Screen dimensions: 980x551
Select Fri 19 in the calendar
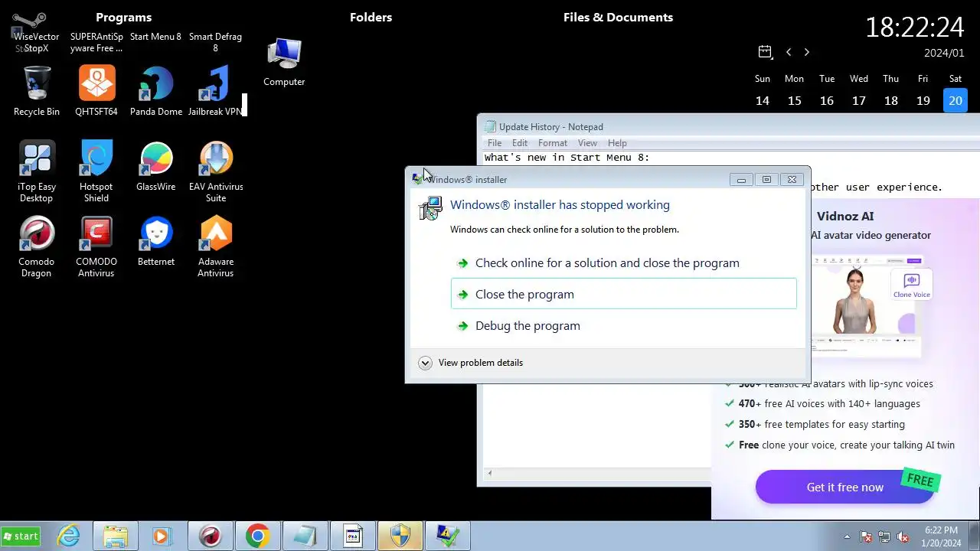pyautogui.click(x=923, y=100)
